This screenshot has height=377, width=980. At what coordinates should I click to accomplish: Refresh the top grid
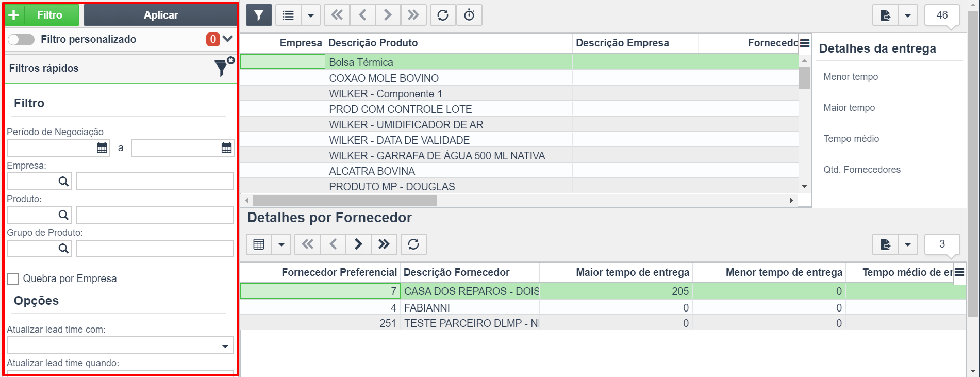point(443,15)
